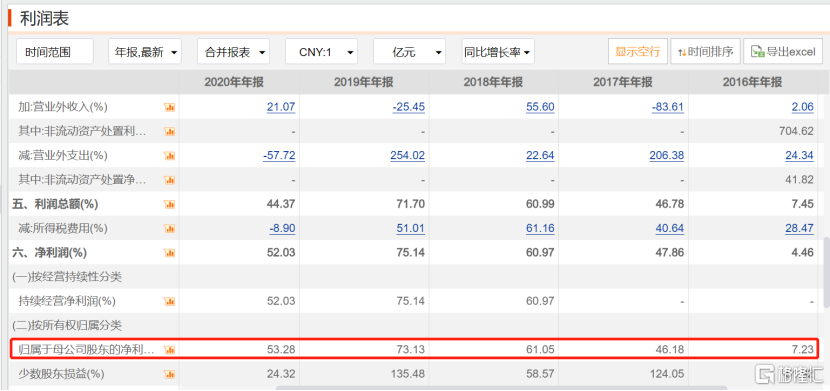Open the -57.72 link in 营业外支出 row
The height and width of the screenshot is (391, 830).
coord(278,156)
